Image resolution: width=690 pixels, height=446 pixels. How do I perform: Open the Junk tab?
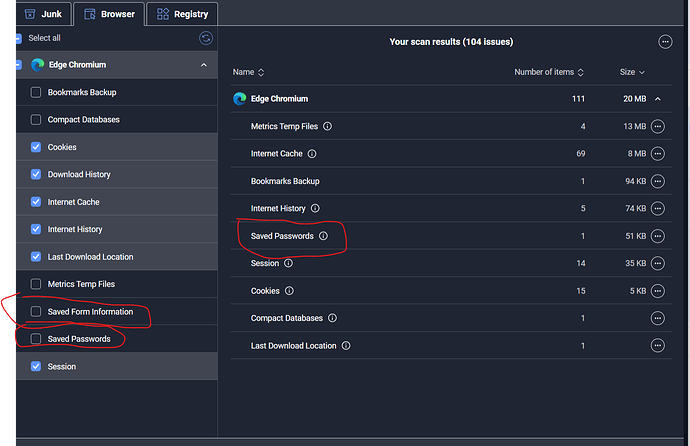[43, 14]
